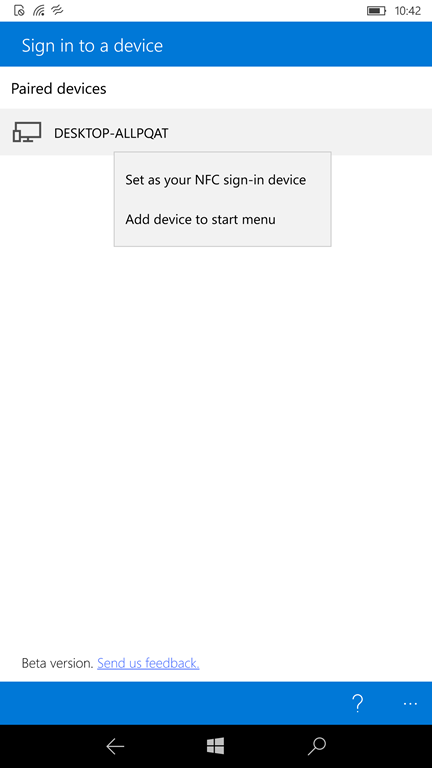This screenshot has width=432, height=768.
Task: Open the Send us feedback link
Action: 148,663
